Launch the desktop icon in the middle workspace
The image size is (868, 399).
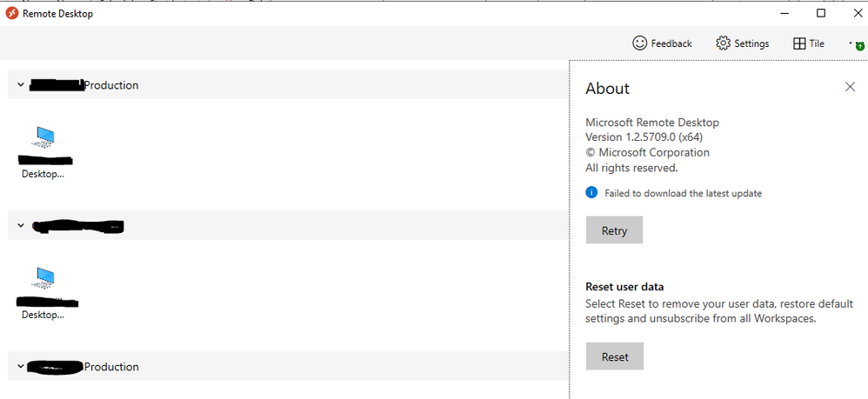pyautogui.click(x=43, y=280)
